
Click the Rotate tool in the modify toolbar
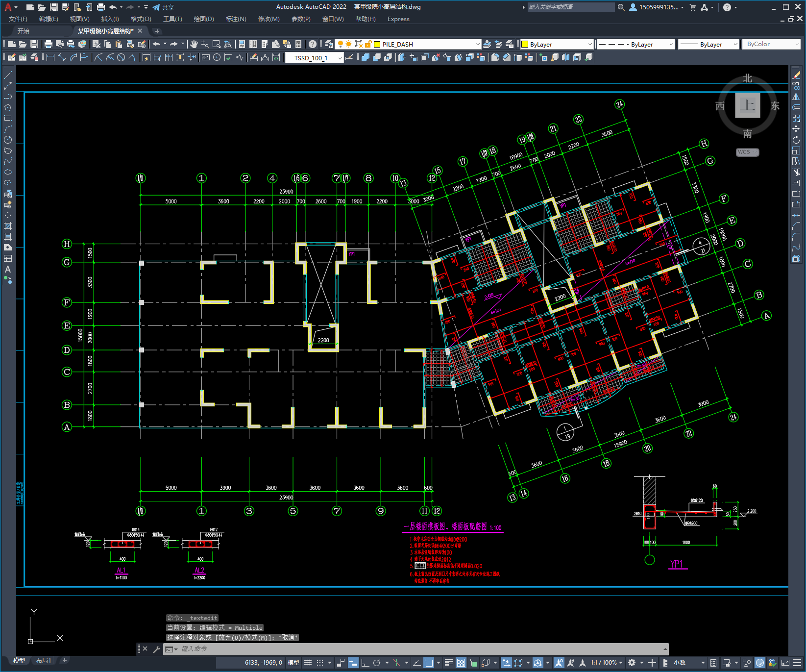point(796,140)
